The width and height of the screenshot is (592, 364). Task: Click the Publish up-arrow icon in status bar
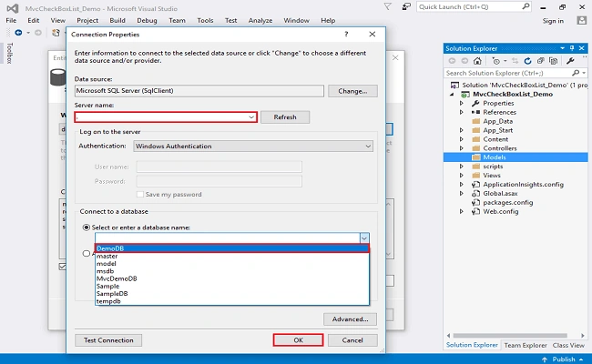tap(545, 359)
